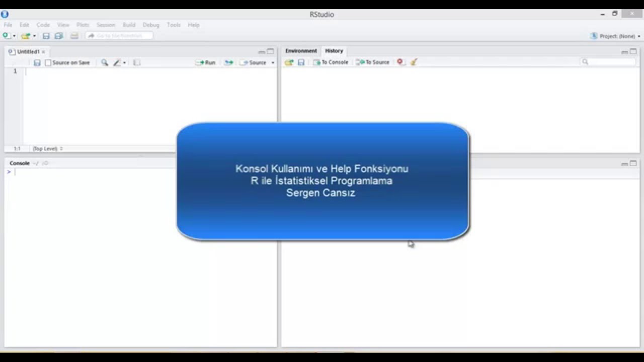Save the script via the editor toolbar disk icon

(37, 63)
